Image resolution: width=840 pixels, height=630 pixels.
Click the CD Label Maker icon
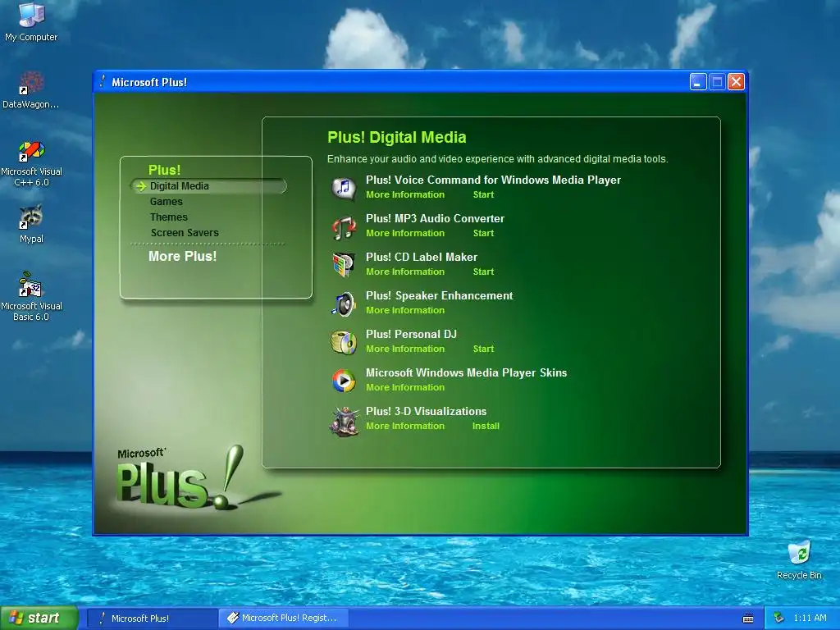[344, 265]
